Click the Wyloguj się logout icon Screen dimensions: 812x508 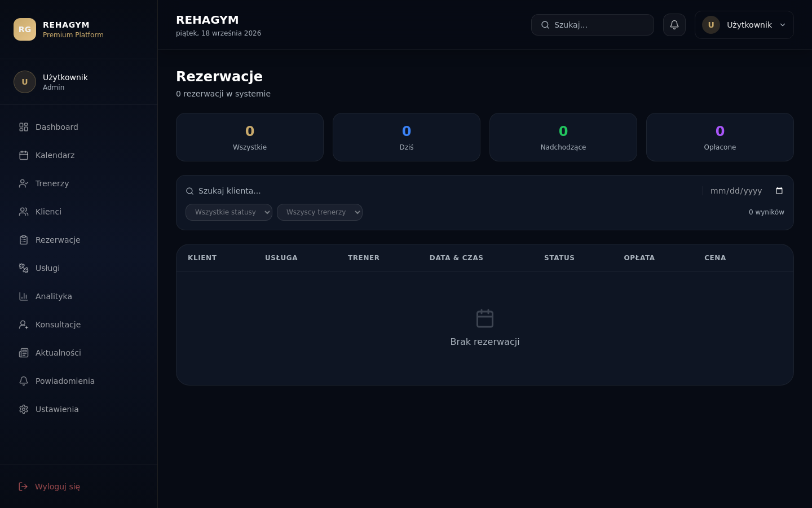(23, 487)
